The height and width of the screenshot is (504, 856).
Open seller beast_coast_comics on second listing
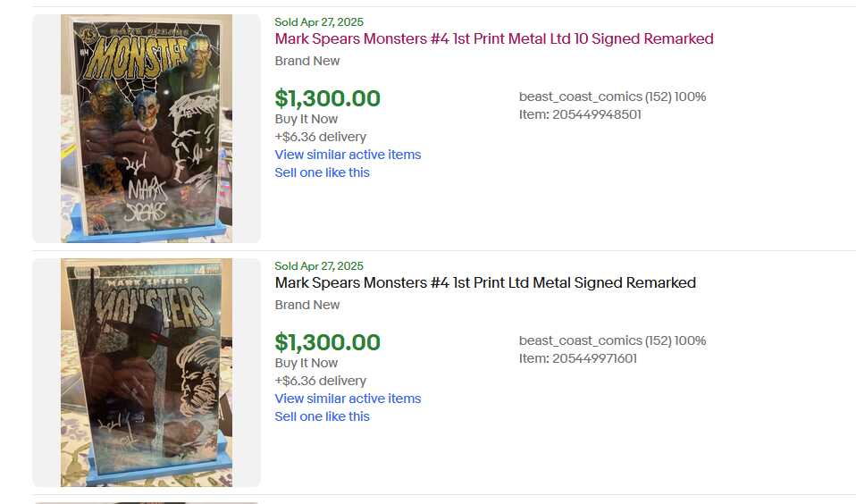tap(580, 340)
